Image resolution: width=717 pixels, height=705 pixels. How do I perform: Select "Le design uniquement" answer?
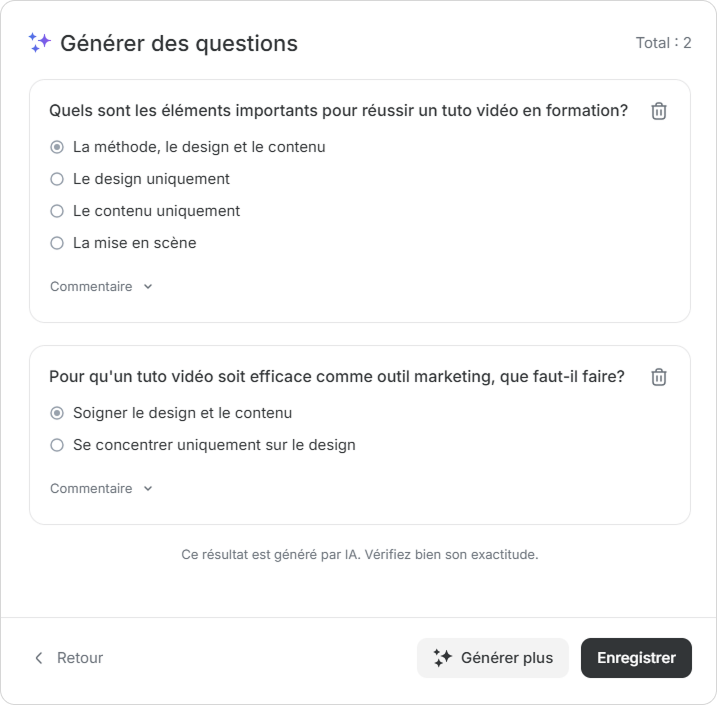click(57, 179)
